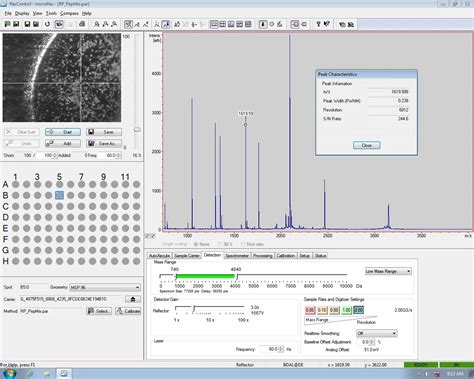The height and width of the screenshot is (379, 474).
Task: Click the circular refresh arrow toolbar icon
Action: pyautogui.click(x=47, y=24)
